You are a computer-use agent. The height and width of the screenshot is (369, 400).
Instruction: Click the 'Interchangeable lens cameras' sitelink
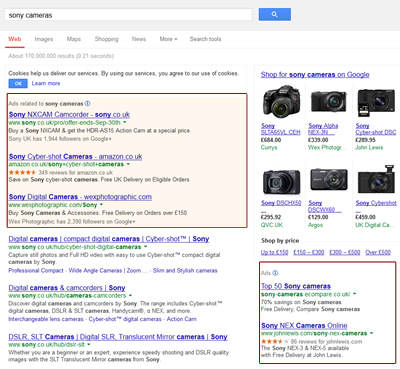[x=46, y=319]
